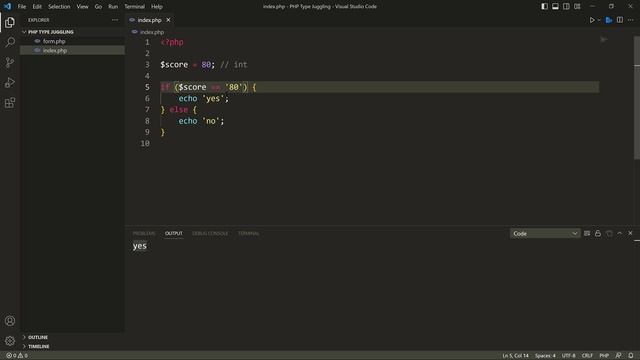
Task: Close the index.php editor tab
Action: tap(168, 20)
